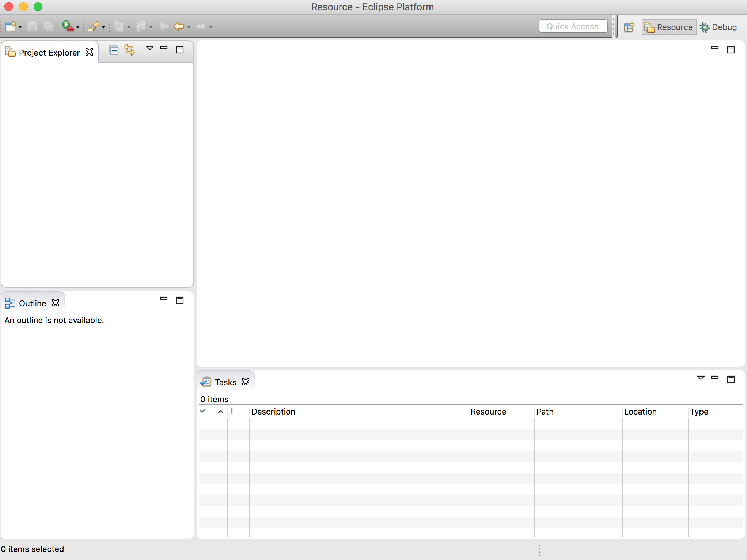Toggle Link with Editor in Project Explorer
The image size is (747, 560).
[x=129, y=50]
